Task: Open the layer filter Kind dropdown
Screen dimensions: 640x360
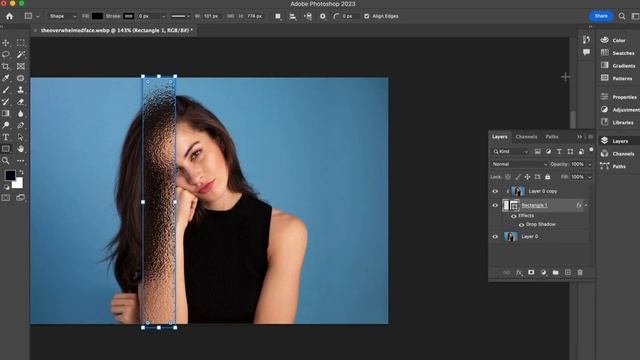Action: click(x=510, y=151)
